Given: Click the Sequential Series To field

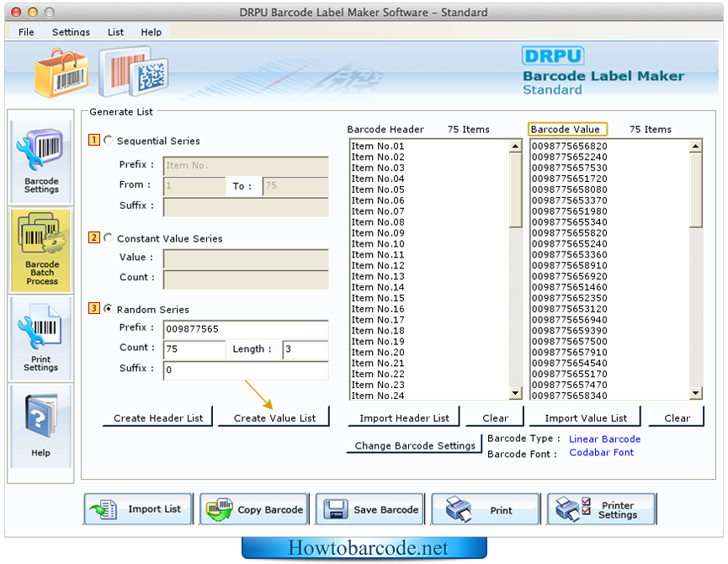Looking at the screenshot, I should (295, 186).
